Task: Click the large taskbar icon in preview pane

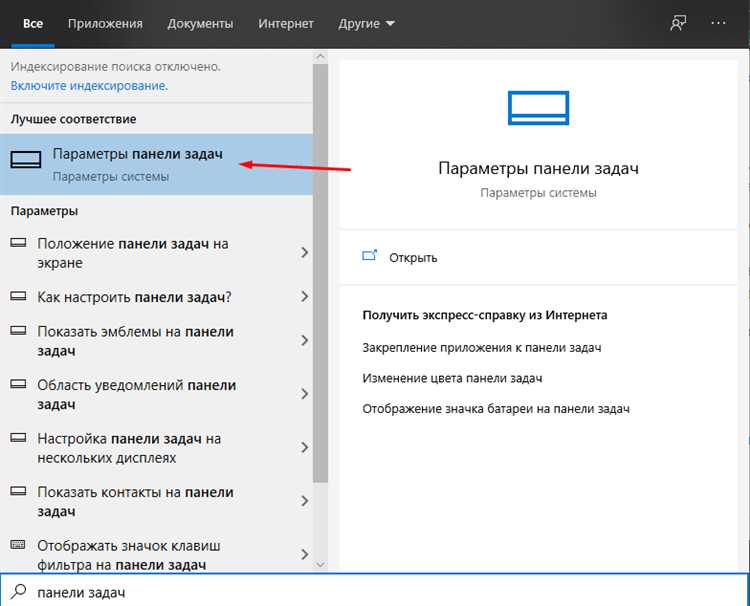Action: pos(538,107)
